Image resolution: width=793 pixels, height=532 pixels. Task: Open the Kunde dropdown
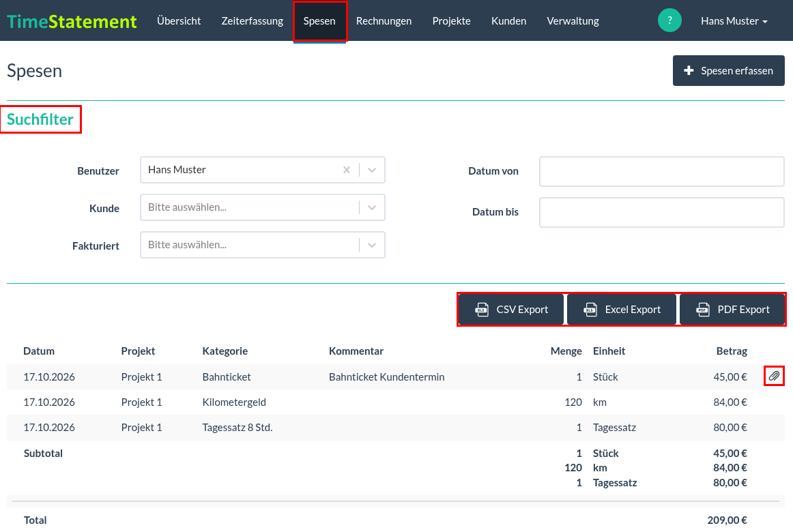[x=263, y=207]
